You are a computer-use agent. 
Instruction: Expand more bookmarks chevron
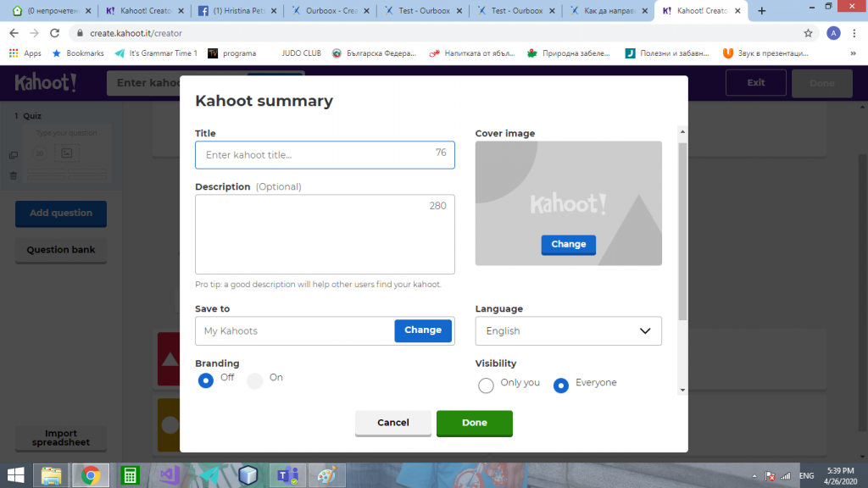(853, 53)
